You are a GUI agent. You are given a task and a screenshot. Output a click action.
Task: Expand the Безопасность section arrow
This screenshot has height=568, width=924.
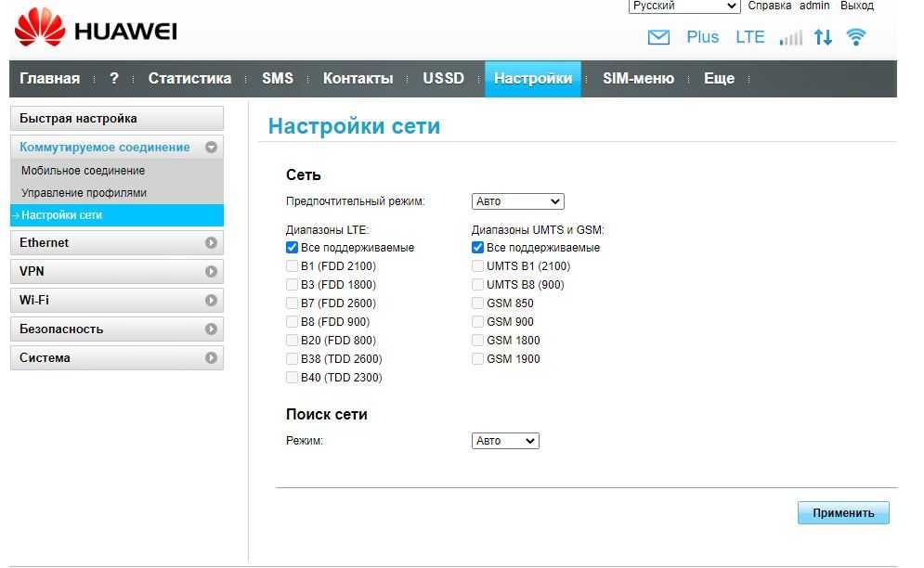[x=211, y=329]
